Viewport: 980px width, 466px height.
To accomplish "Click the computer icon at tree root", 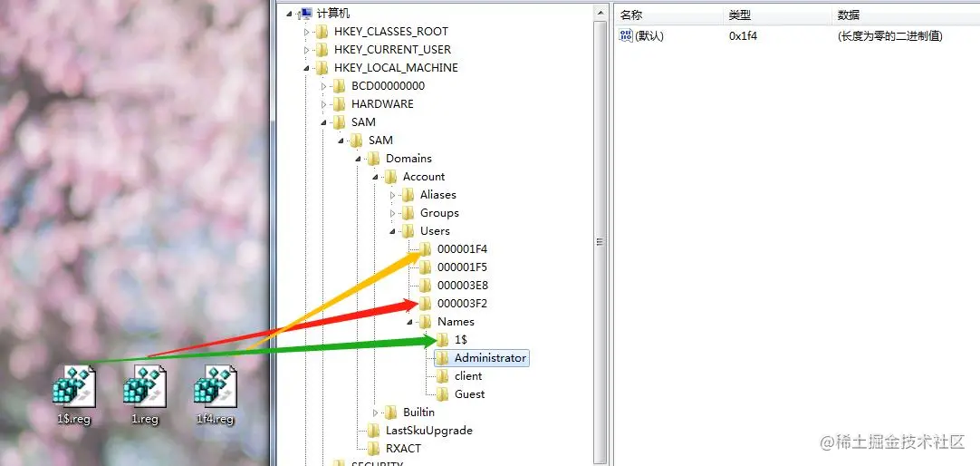I will click(305, 13).
